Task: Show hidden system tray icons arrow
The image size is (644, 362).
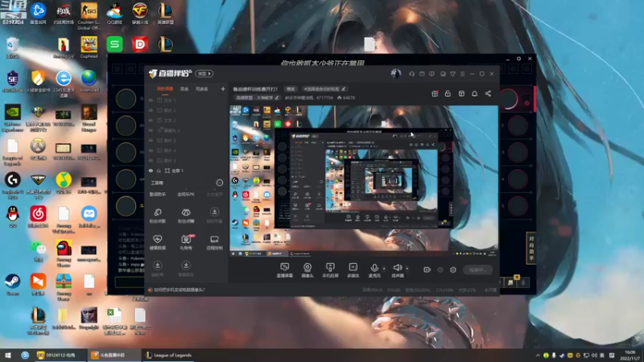Action: 538,356
